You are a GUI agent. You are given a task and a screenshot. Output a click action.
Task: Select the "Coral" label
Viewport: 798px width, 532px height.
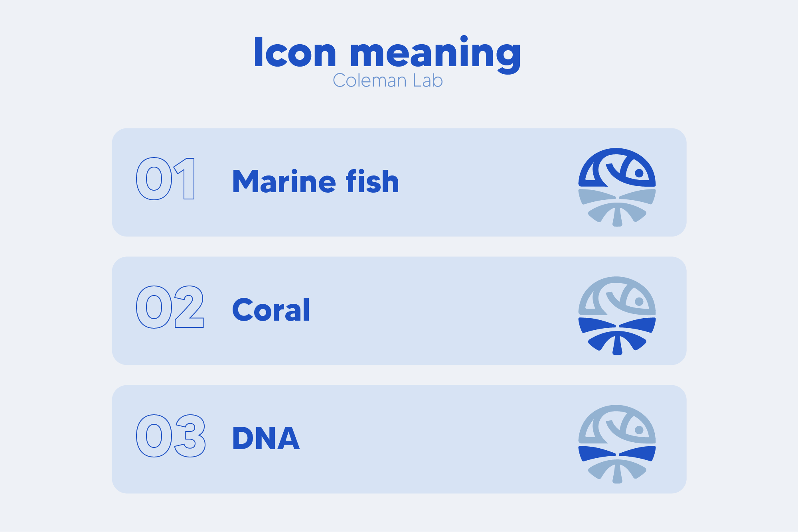click(x=271, y=310)
